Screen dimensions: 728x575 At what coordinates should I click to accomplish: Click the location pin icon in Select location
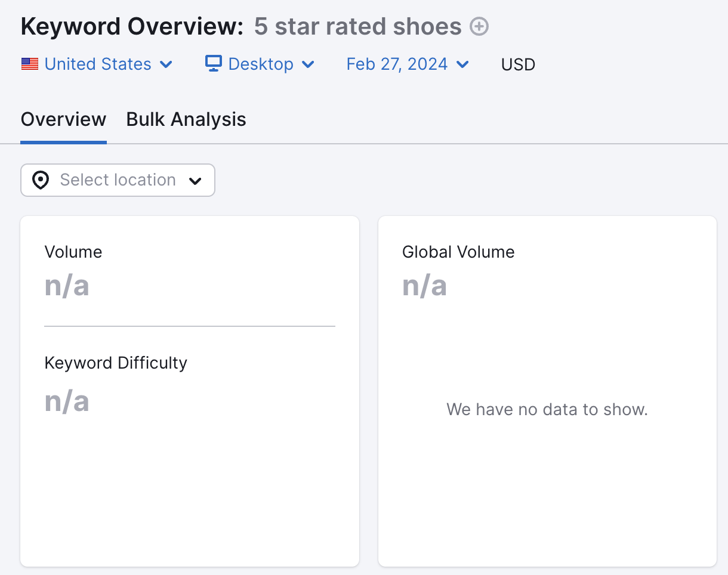40,180
